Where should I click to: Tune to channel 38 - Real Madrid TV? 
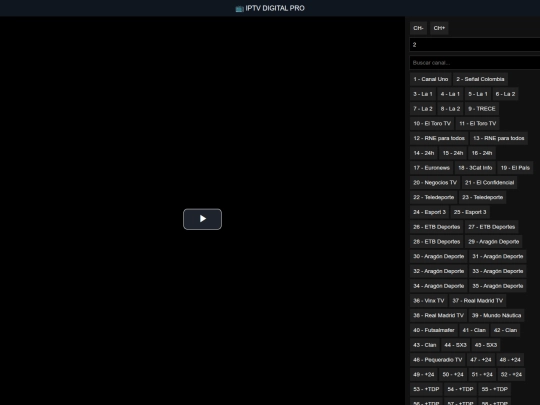tap(438, 316)
